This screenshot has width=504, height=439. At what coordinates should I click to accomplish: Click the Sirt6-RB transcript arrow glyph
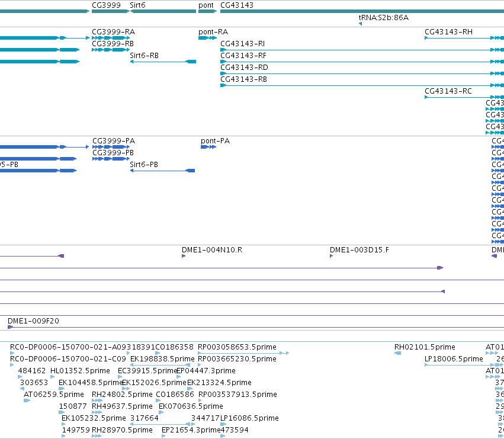(x=163, y=62)
